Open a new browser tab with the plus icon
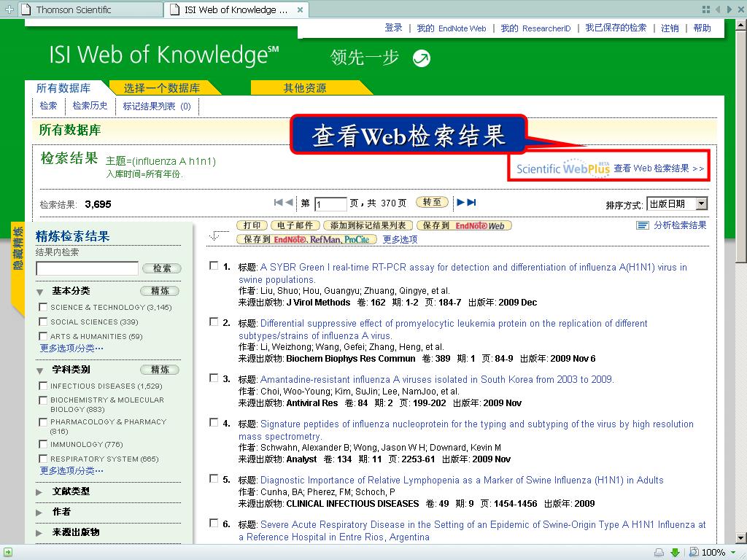The height and width of the screenshot is (560, 747). [x=9, y=9]
